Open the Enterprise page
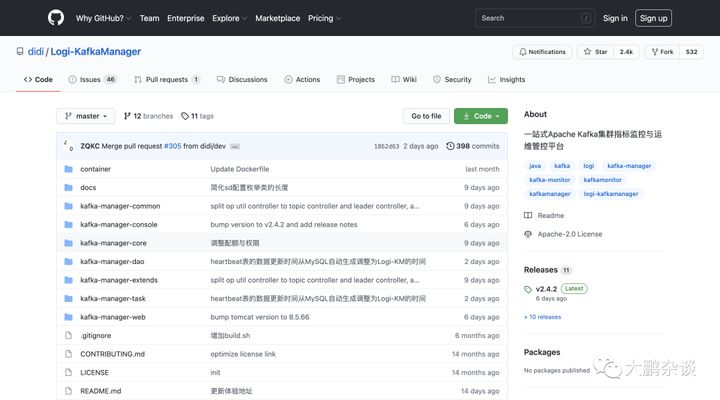 coord(186,18)
